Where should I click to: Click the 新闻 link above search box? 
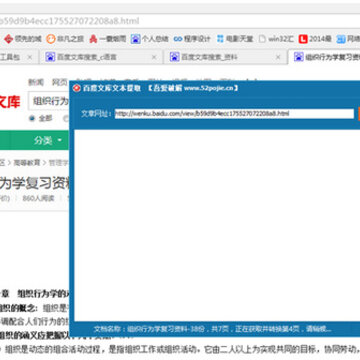tap(36, 82)
